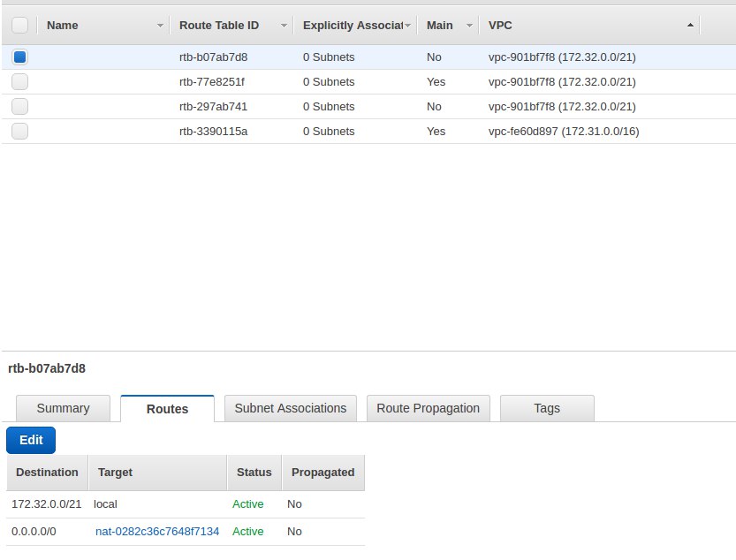Open the Name column dropdown arrow
Image resolution: width=736 pixels, height=560 pixels.
[160, 26]
